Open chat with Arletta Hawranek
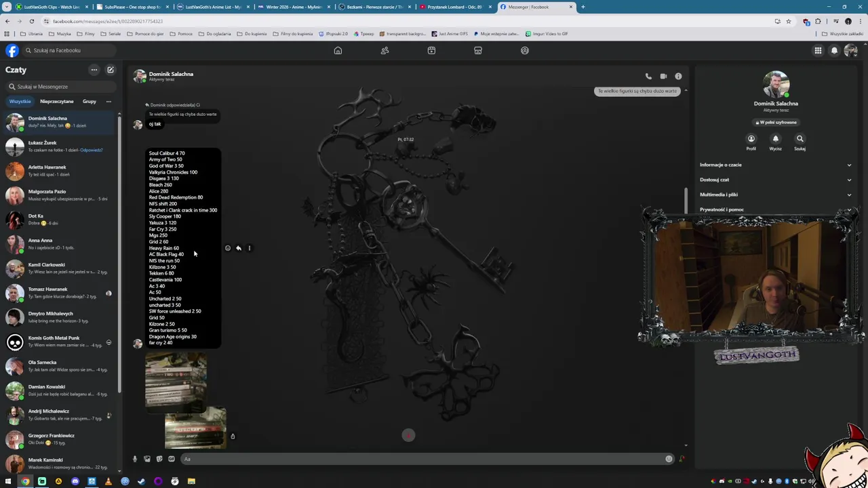The width and height of the screenshot is (868, 488). pos(60,171)
